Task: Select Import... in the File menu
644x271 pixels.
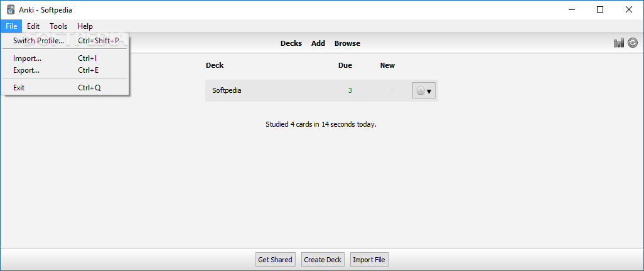Action: [65, 58]
